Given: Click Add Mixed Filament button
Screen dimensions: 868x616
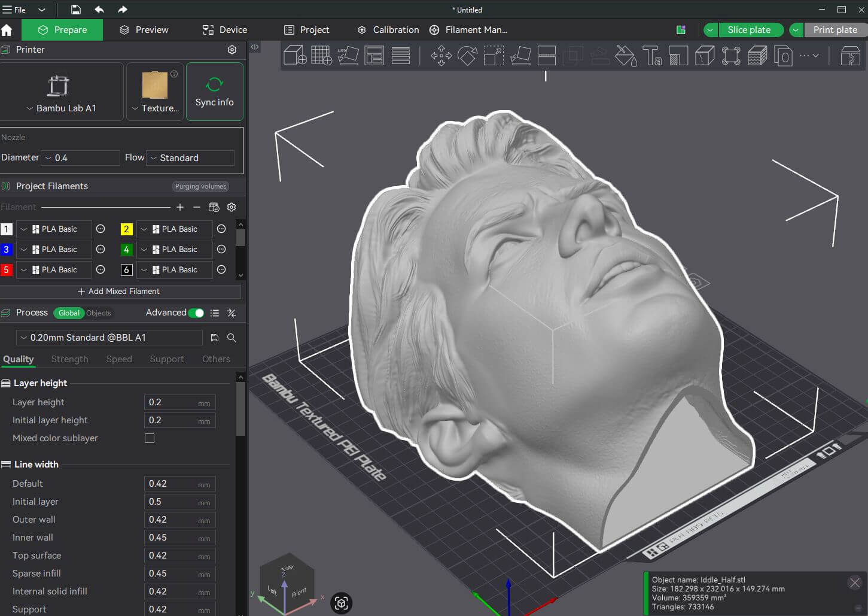Looking at the screenshot, I should click(120, 292).
